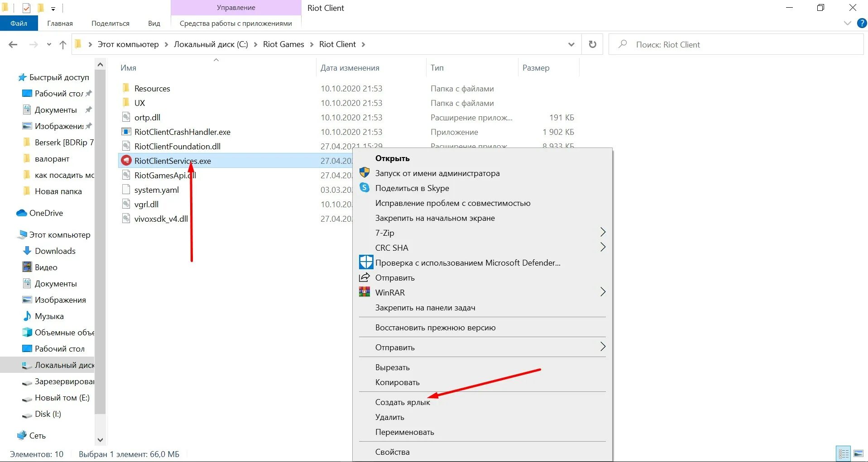This screenshot has height=462, width=868.
Task: Refresh the Riot Client folder view
Action: tap(592, 44)
